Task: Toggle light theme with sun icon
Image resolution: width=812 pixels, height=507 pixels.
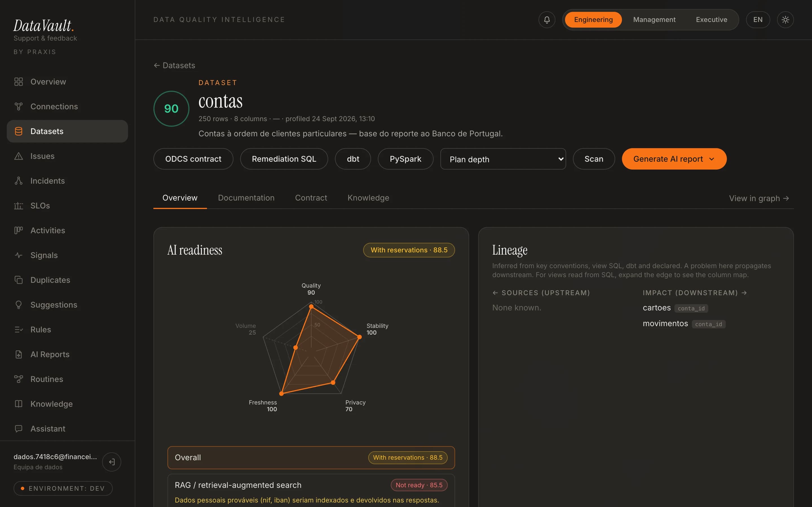Action: (x=785, y=20)
